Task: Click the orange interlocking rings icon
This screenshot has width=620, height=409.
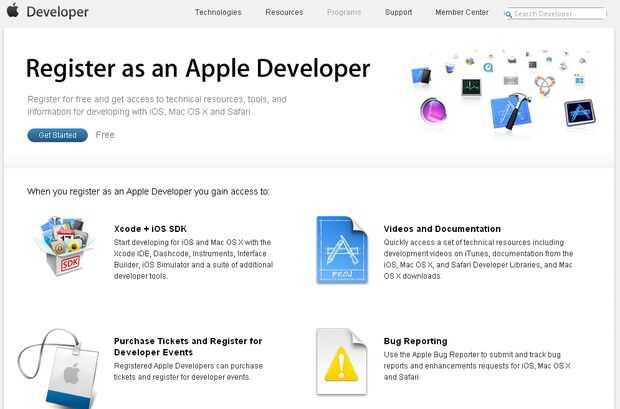Action: coord(544,85)
